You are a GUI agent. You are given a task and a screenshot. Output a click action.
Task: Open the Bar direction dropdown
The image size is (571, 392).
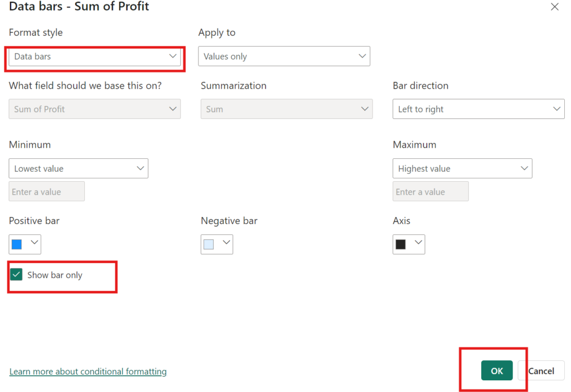click(478, 109)
